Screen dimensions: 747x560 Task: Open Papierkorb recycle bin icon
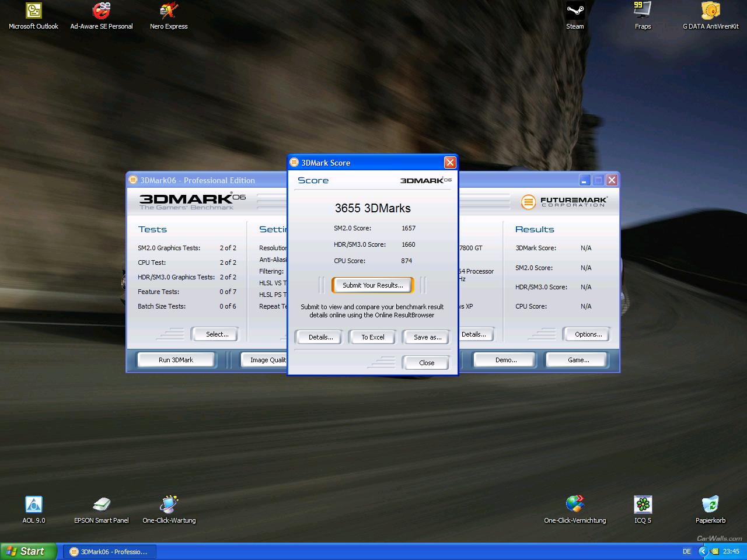coord(710,510)
